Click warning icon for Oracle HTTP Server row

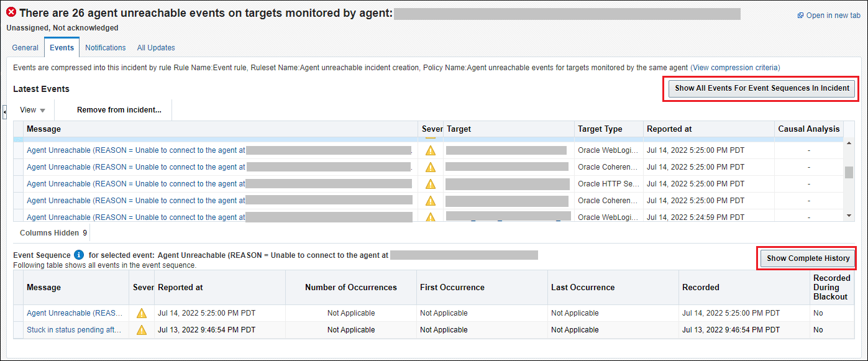431,184
